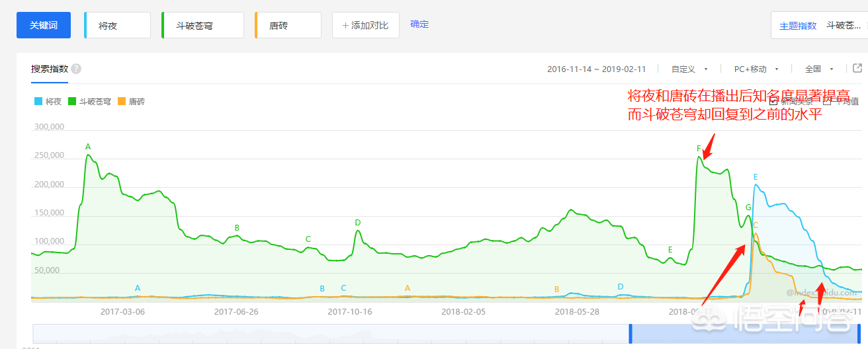
Task: Click green news marker E on 斗破苍穹 line
Action: [670, 250]
